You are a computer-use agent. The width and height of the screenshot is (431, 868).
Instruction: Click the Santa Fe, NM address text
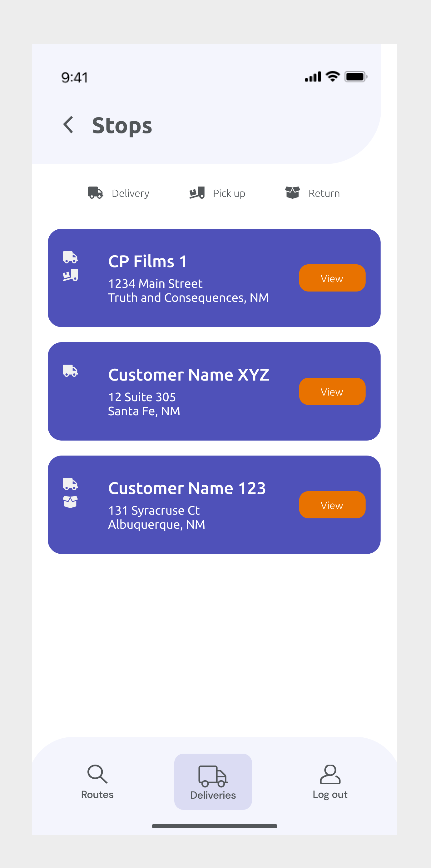pos(144,412)
